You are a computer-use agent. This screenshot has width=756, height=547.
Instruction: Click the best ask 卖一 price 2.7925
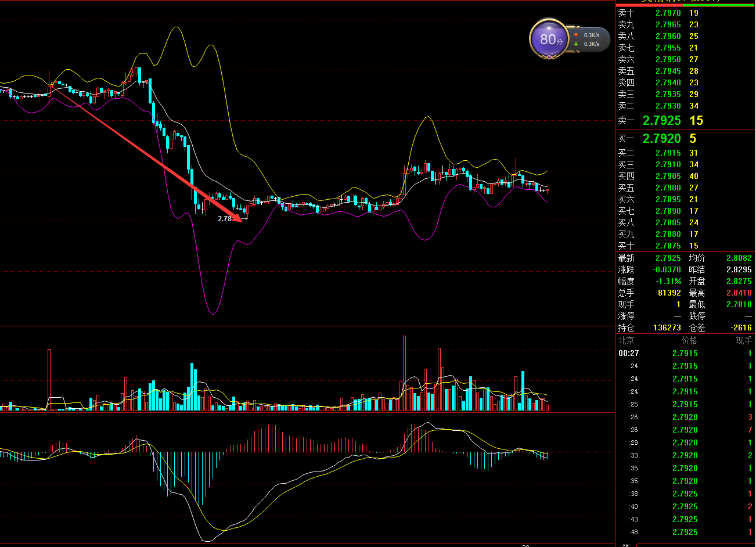(661, 121)
